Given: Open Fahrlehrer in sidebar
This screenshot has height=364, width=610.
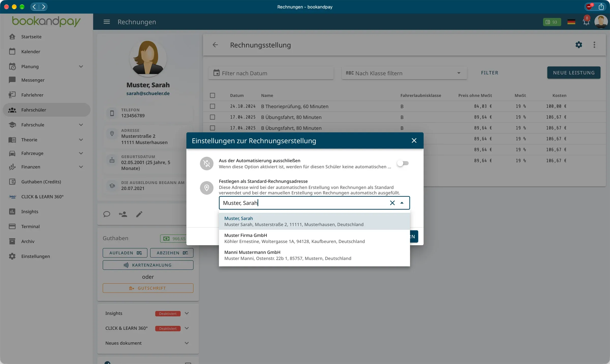Looking at the screenshot, I should pos(47,95).
